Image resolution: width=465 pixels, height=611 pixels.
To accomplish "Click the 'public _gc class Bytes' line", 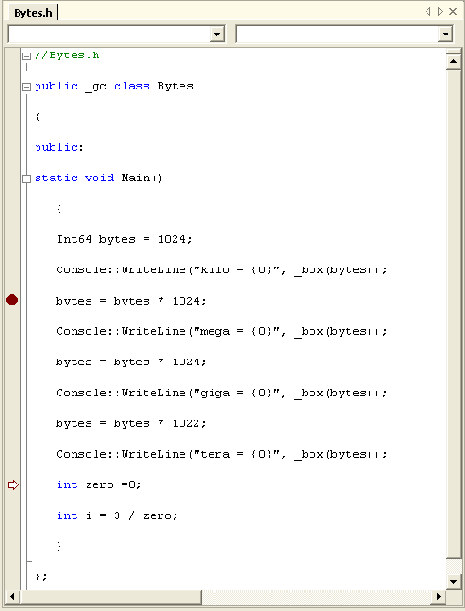I will pos(114,86).
